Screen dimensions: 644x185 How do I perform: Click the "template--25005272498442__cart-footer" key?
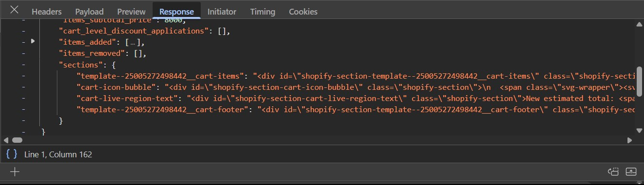point(162,109)
